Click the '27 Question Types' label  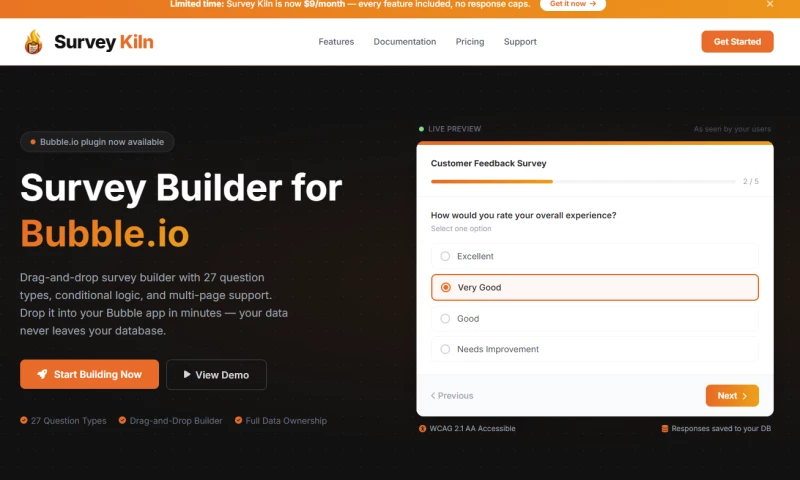click(68, 421)
